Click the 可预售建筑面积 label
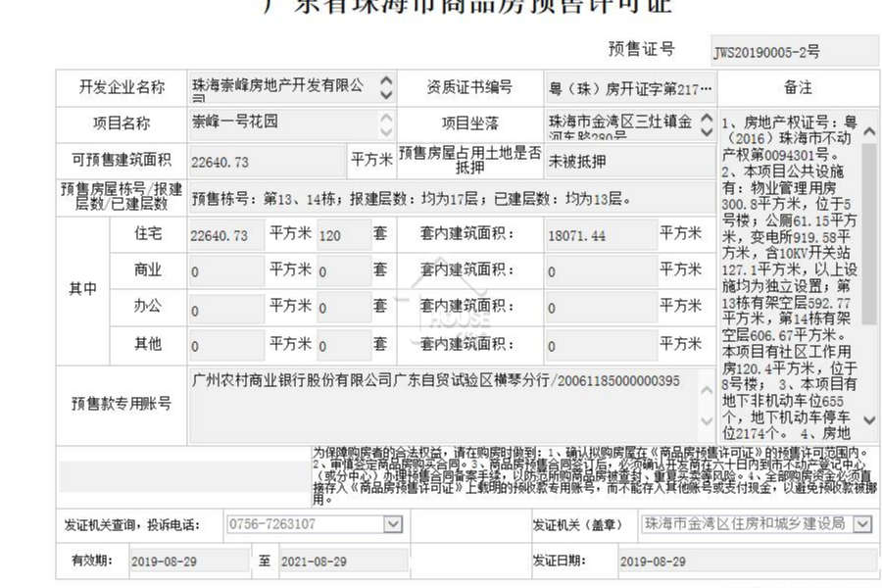 pos(122,160)
